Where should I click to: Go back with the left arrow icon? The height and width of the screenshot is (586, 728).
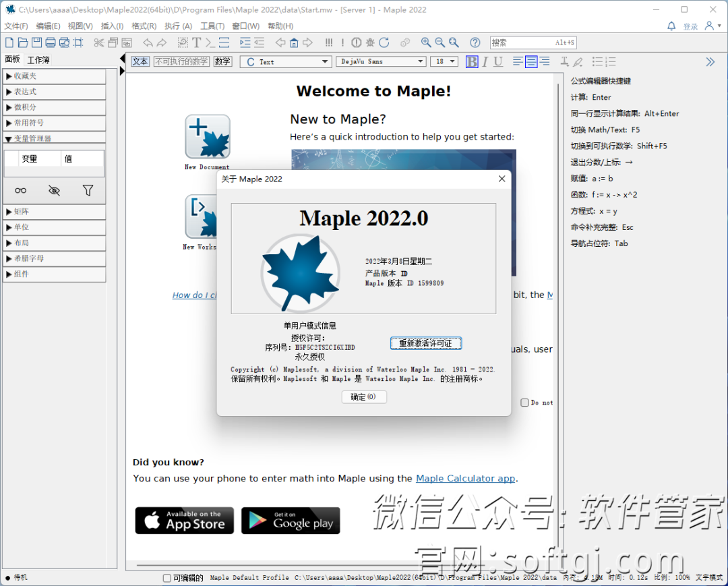point(280,42)
